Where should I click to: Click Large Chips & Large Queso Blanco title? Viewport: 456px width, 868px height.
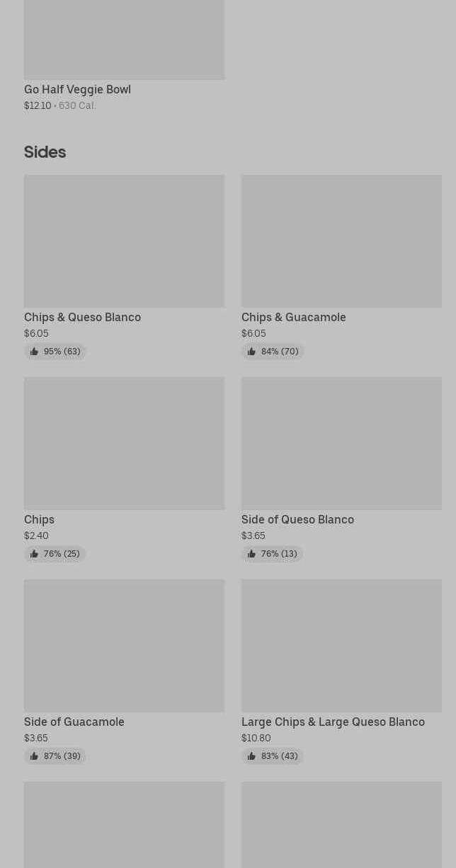333,722
